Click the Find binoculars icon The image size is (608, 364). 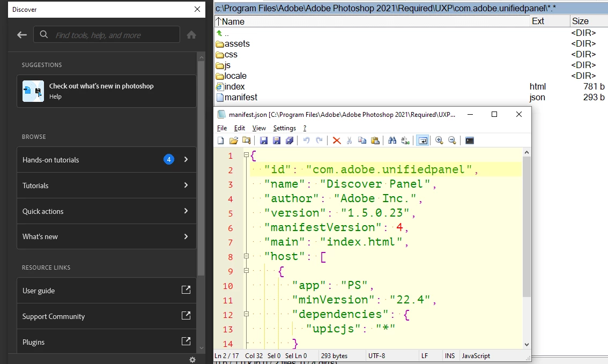(392, 140)
